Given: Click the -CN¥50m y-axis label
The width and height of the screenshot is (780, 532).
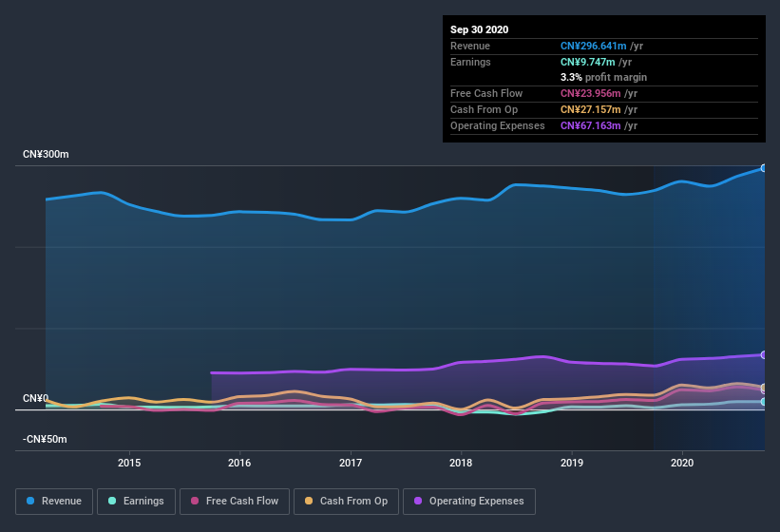Looking at the screenshot, I should point(46,440).
